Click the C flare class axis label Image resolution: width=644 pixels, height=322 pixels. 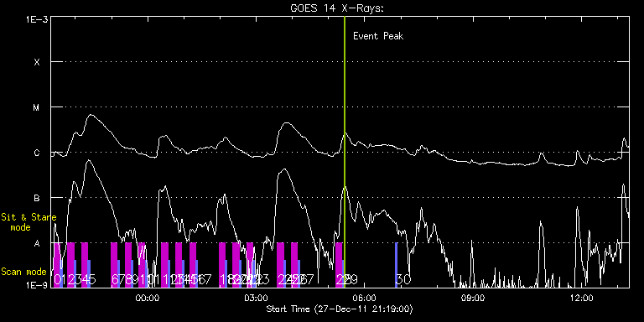coord(37,153)
